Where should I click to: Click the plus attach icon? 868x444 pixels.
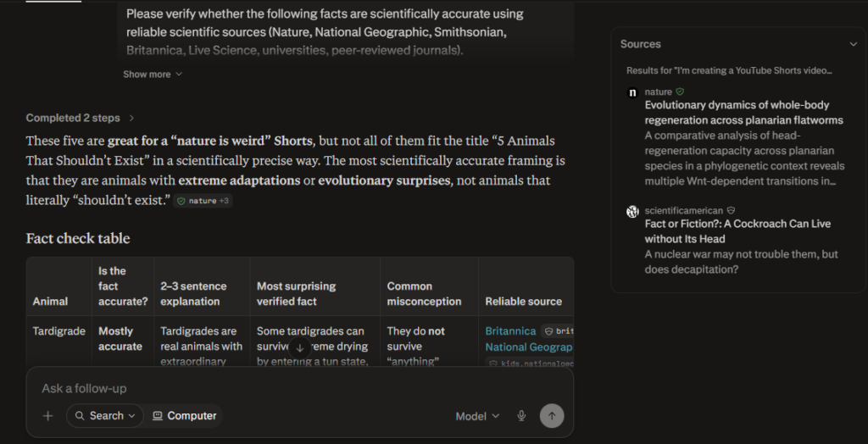coord(48,416)
